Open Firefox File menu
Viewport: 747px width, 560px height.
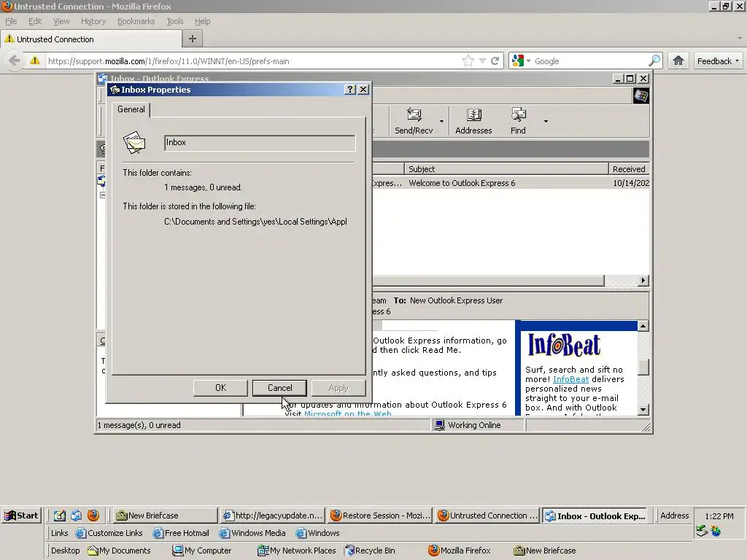[x=11, y=21]
